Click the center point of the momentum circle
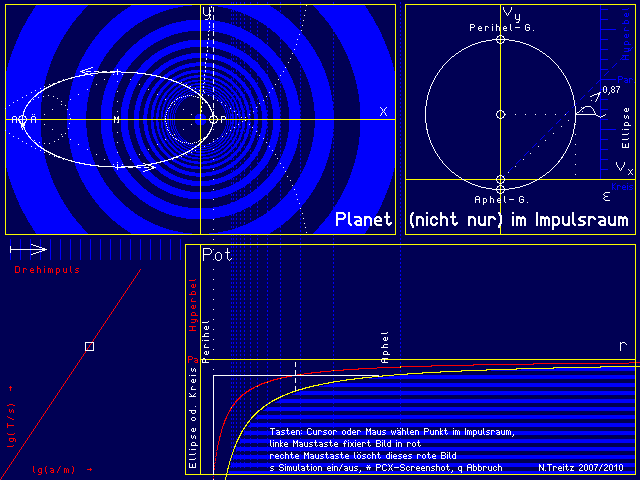The width and height of the screenshot is (640, 480). click(x=500, y=115)
